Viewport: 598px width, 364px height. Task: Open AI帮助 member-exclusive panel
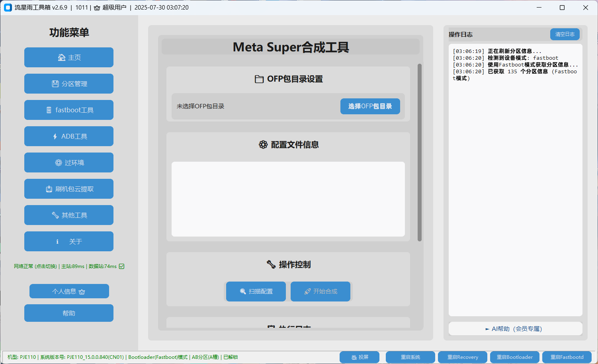pyautogui.click(x=515, y=329)
